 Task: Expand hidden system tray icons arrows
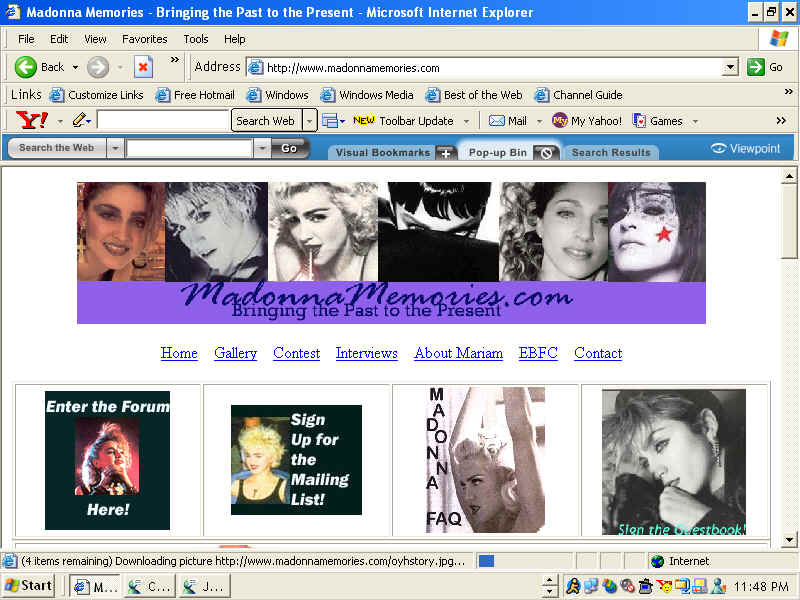549,586
